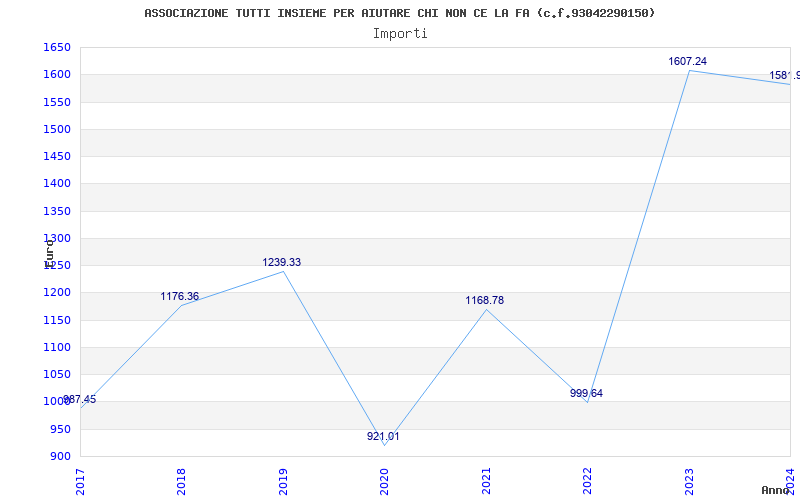Select year 2019 on the axis
The image size is (800, 500).
(284, 480)
